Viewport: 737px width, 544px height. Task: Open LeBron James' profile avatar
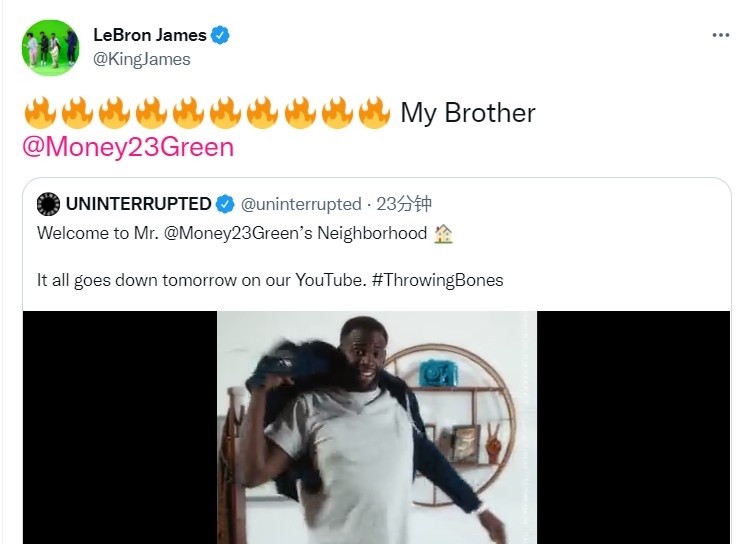[50, 47]
